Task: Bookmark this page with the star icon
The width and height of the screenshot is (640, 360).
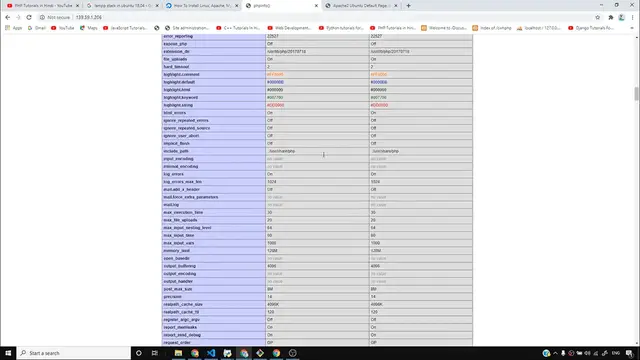Action: 598,18
